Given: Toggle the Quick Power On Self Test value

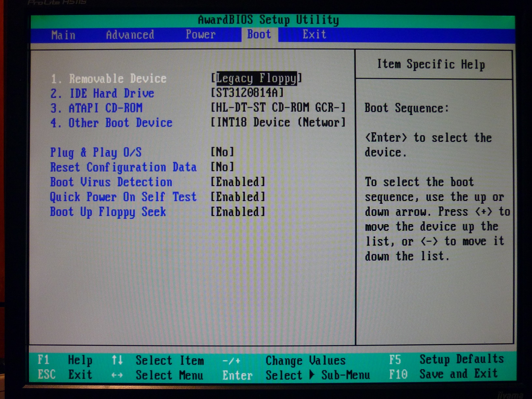Looking at the screenshot, I should click(x=238, y=197).
